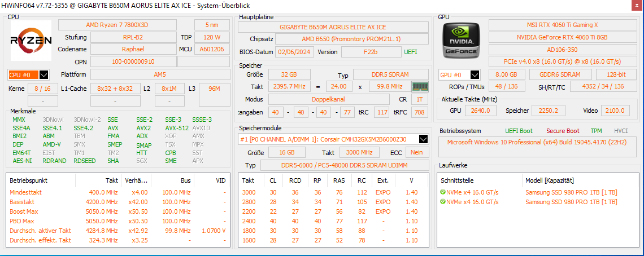Click the DDR5 SDRAM memory type field

click(x=390, y=74)
